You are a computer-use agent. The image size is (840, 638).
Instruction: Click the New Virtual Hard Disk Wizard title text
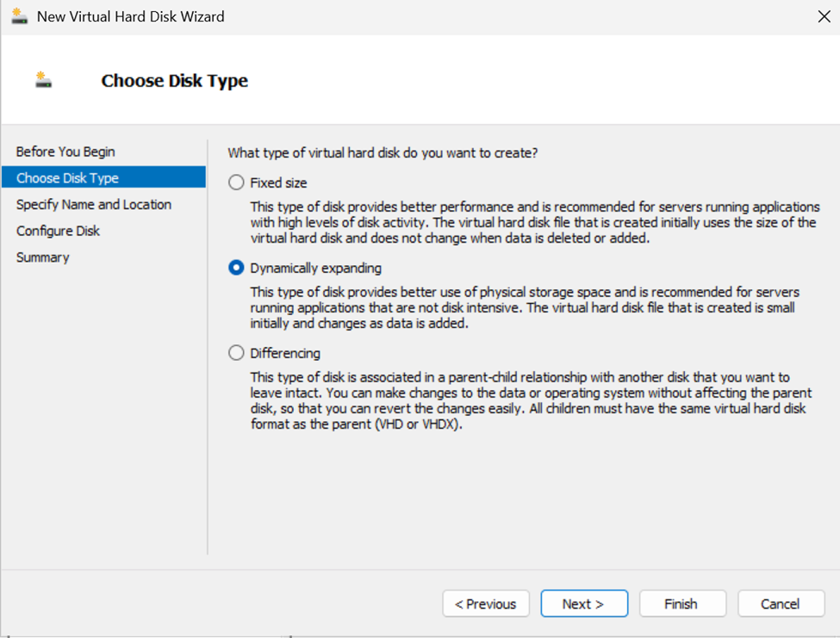tap(131, 16)
